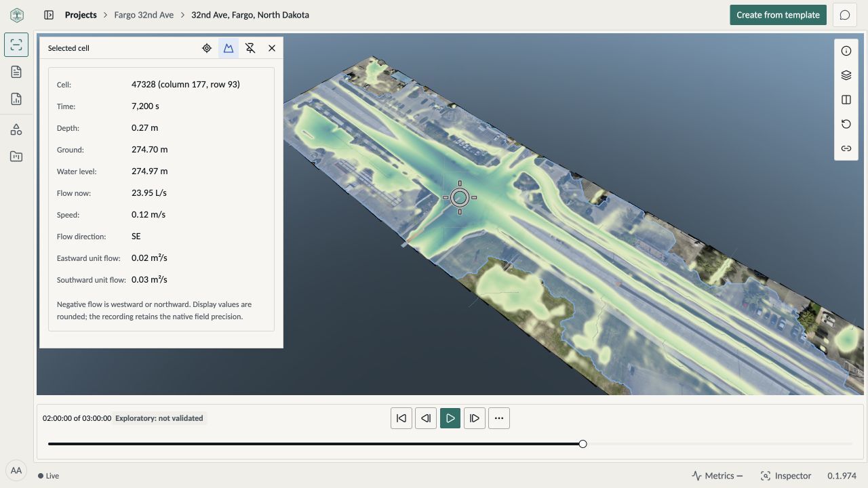
Task: Toggle the sidebar panel icon
Action: click(x=49, y=15)
